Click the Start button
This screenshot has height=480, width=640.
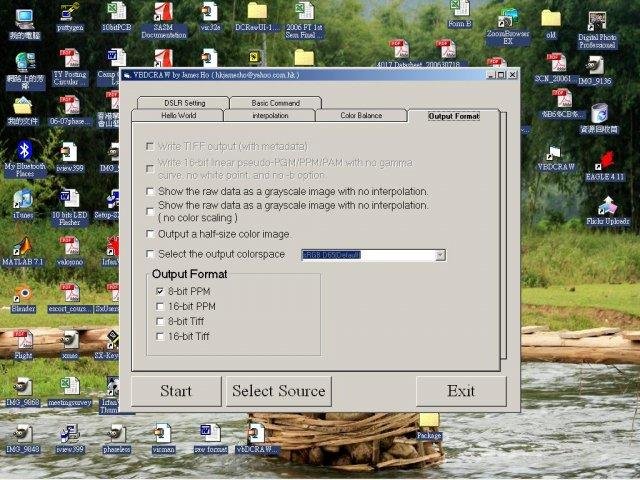click(x=176, y=391)
